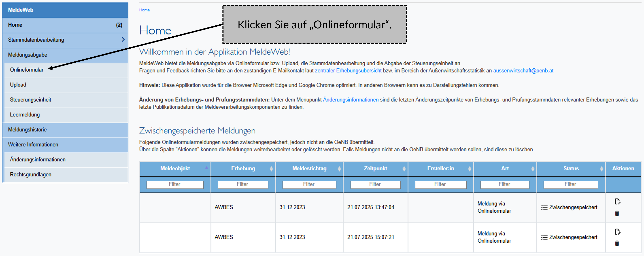Open Onlineformular in the sidebar
644x256 pixels.
[27, 70]
